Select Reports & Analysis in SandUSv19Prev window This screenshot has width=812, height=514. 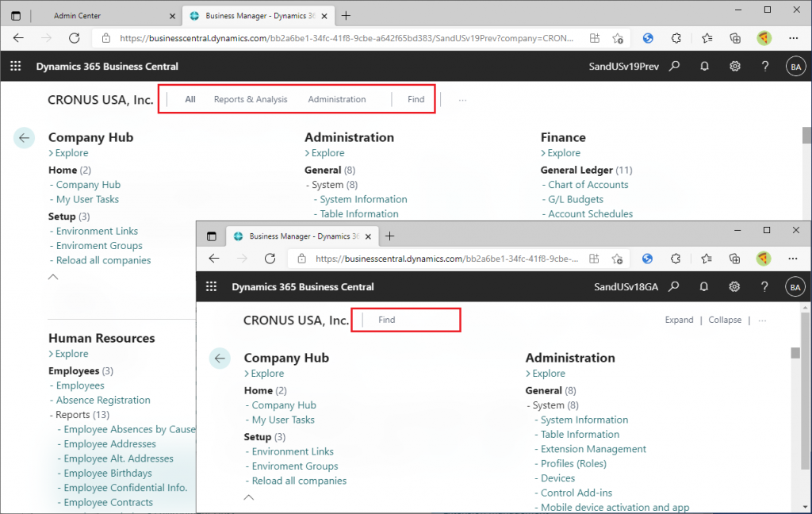[251, 99]
